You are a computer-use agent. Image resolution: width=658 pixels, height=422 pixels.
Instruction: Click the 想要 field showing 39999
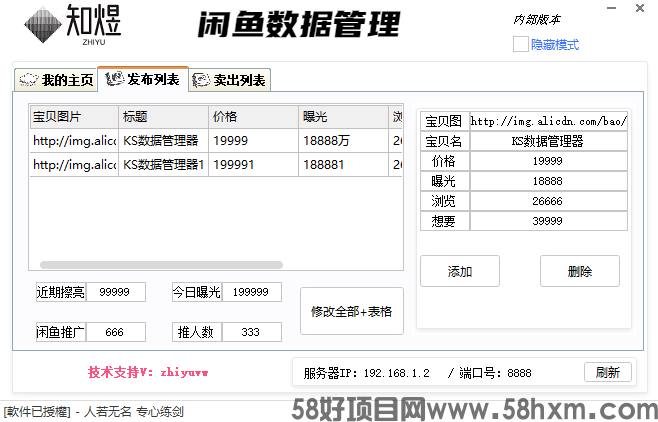pos(548,221)
